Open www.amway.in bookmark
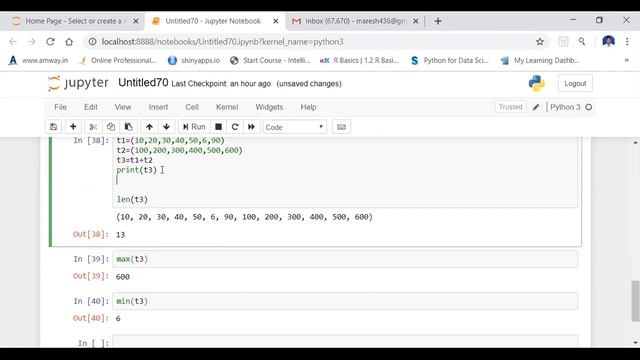The image size is (640, 360). click(38, 60)
